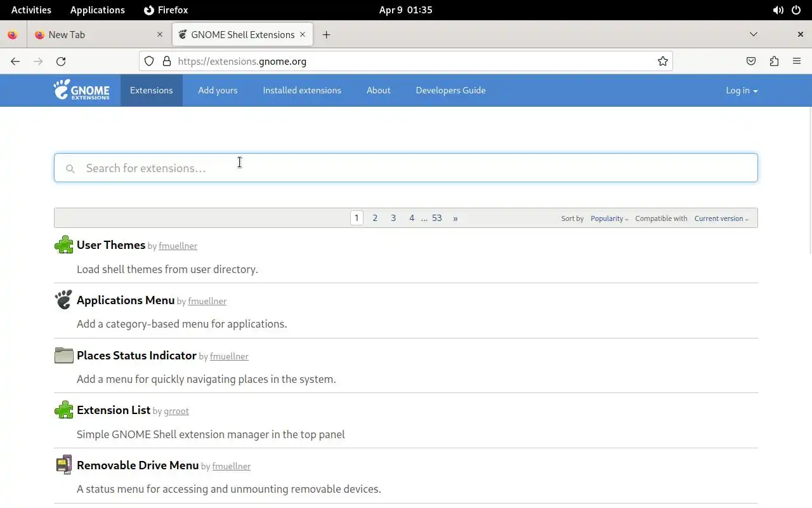This screenshot has height=508, width=812.
Task: View author fmuellner under Applications Menu
Action: [207, 301]
